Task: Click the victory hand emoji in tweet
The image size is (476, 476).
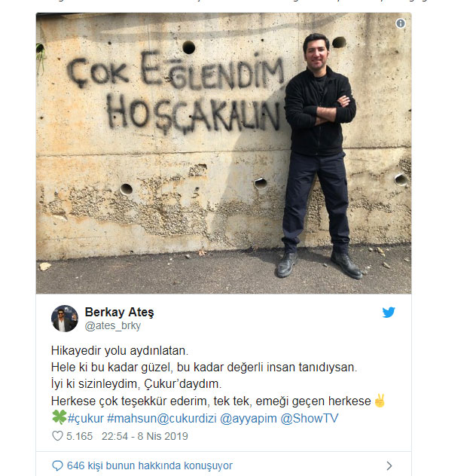Action: point(380,401)
